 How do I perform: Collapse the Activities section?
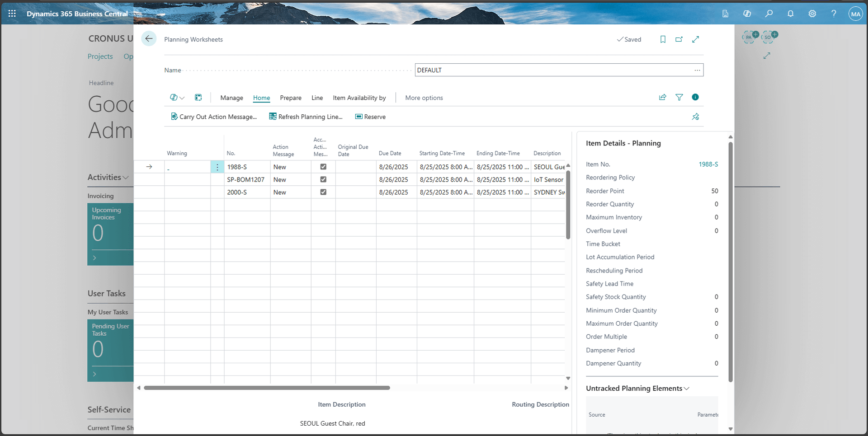pos(125,178)
